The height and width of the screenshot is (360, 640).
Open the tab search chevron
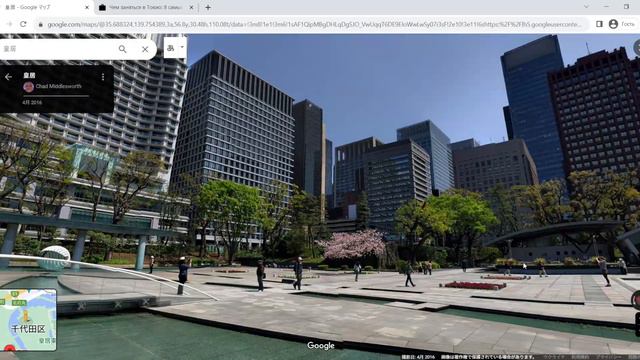coord(586,7)
